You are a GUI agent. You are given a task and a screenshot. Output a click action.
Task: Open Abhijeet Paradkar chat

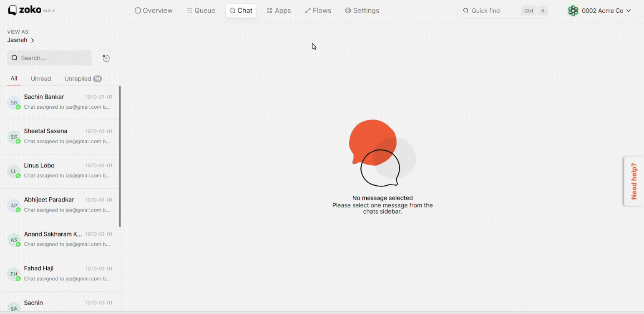tap(60, 206)
